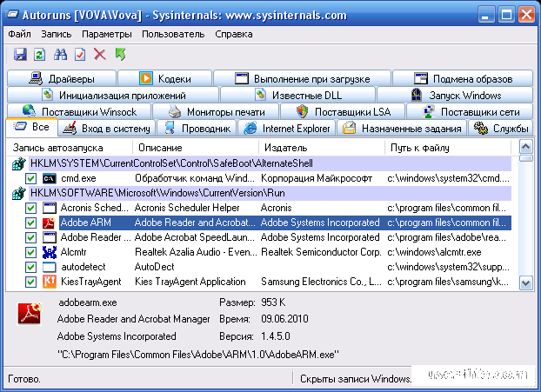Open the Службы tab
The width and height of the screenshot is (541, 392).
point(501,129)
